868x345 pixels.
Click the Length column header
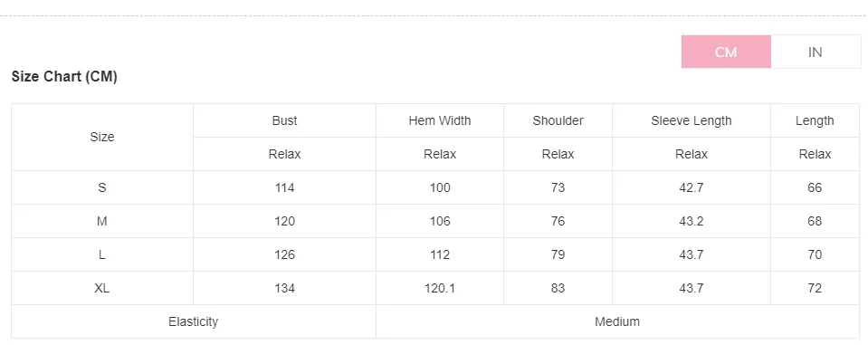[x=815, y=120]
